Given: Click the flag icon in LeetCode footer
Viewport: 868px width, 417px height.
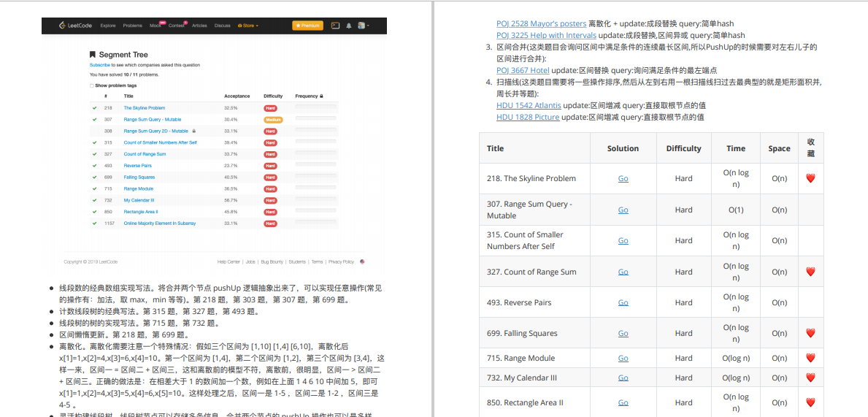Looking at the screenshot, I should click(x=363, y=261).
